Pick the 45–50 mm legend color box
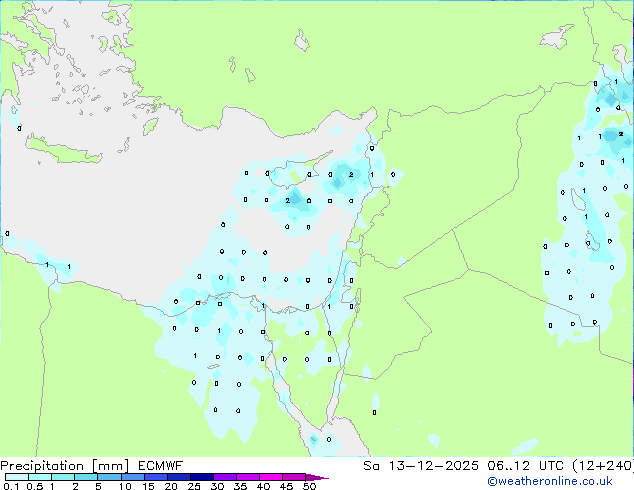This screenshot has width=634, height=490. [x=294, y=477]
